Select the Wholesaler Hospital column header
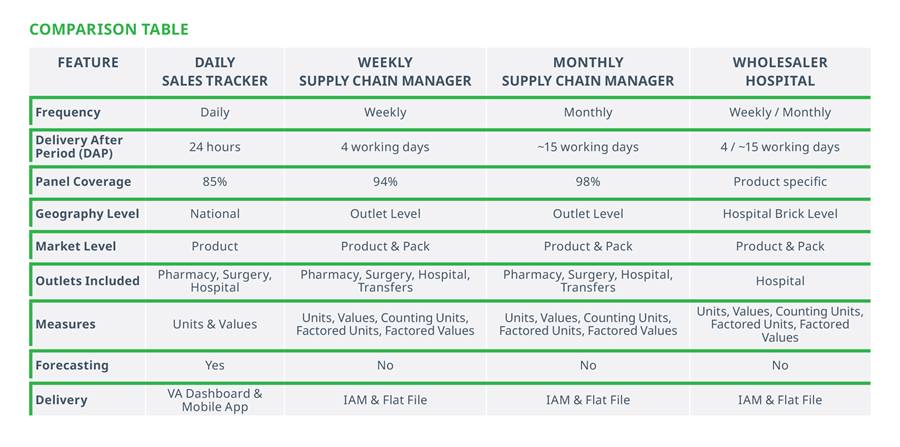The height and width of the screenshot is (447, 900). pyautogui.click(x=780, y=72)
